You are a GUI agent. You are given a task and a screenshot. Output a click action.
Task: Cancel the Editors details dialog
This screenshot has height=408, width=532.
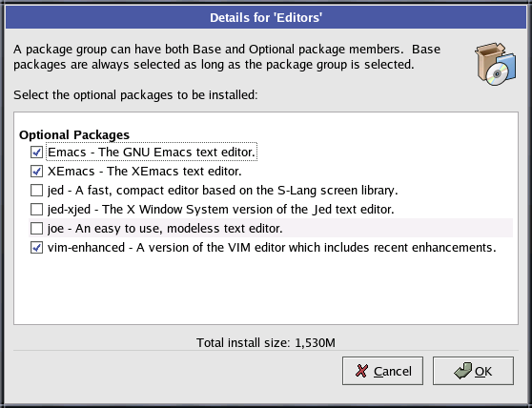pyautogui.click(x=382, y=371)
